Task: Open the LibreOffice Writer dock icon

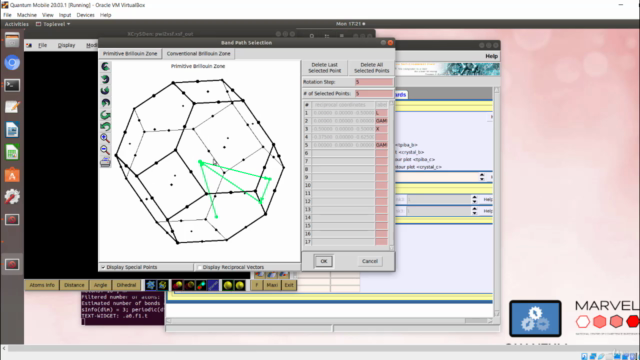Action: click(12, 130)
